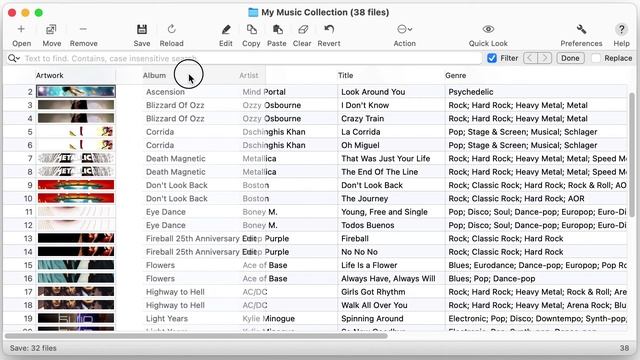Click the horizontal scrollbar at bottom
The width and height of the screenshot is (640, 360).
click(x=196, y=336)
